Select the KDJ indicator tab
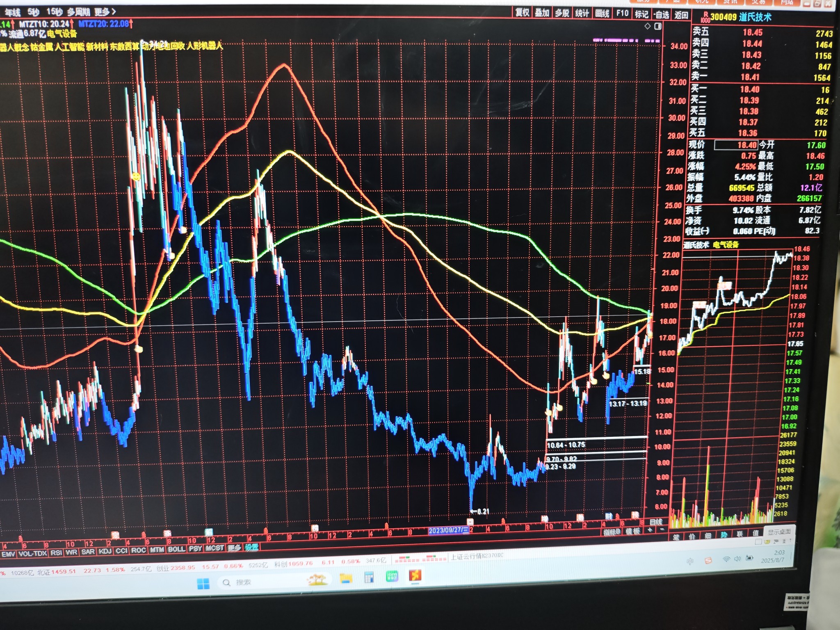 (x=105, y=551)
